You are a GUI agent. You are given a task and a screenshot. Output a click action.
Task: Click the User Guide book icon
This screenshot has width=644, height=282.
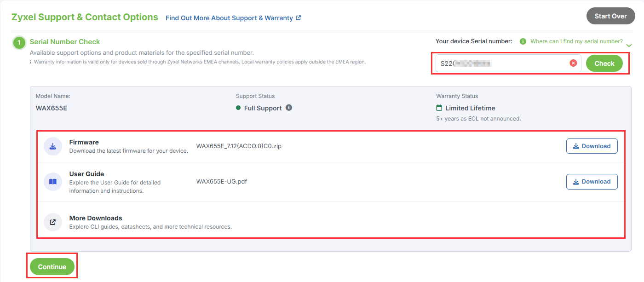tap(53, 182)
